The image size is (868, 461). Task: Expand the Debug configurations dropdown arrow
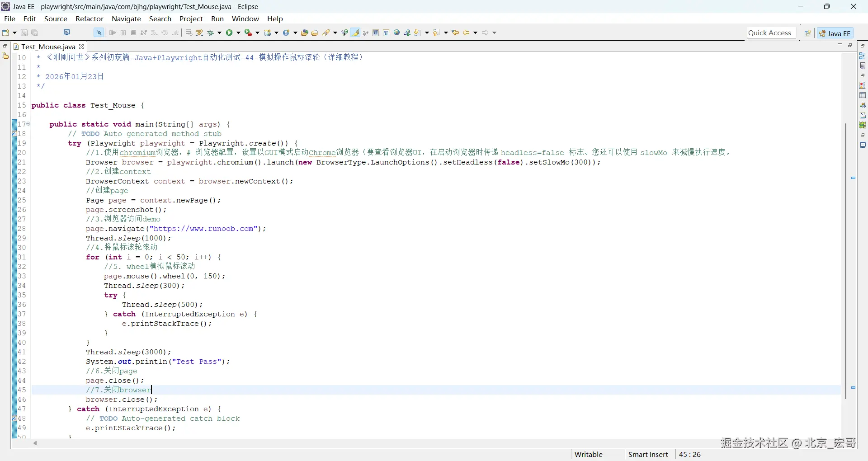pos(220,33)
